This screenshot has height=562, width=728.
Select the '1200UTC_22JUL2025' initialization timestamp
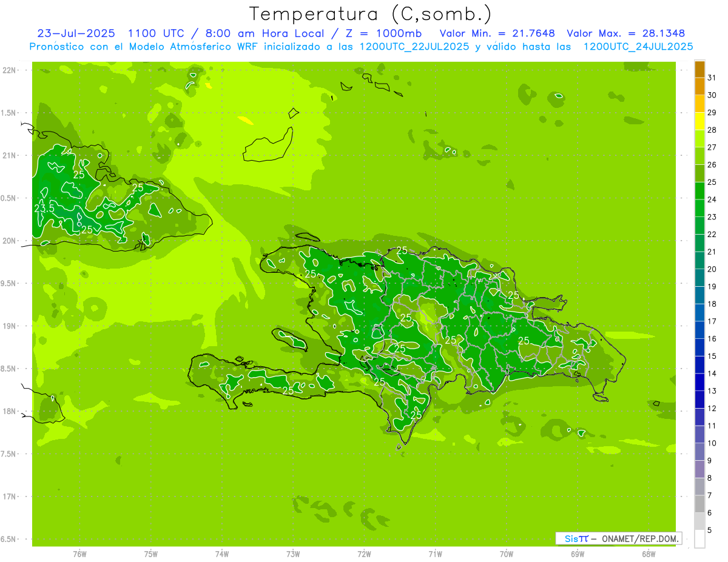[x=414, y=47]
